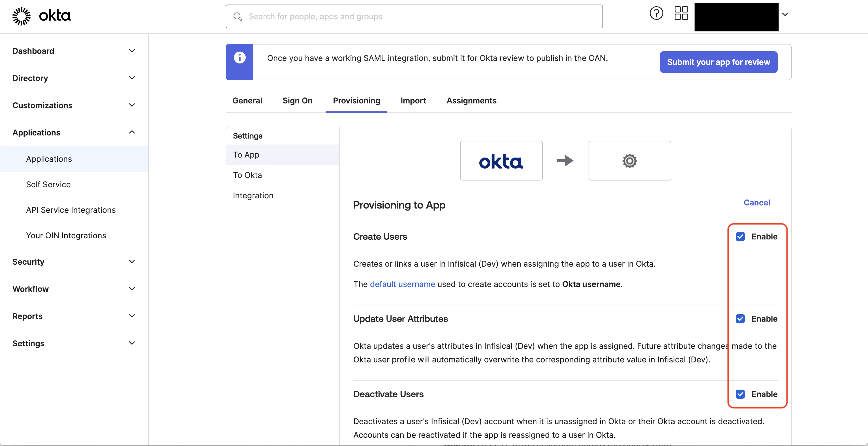868x446 pixels.
Task: Collapse the Applications sidebar section
Action: point(74,133)
